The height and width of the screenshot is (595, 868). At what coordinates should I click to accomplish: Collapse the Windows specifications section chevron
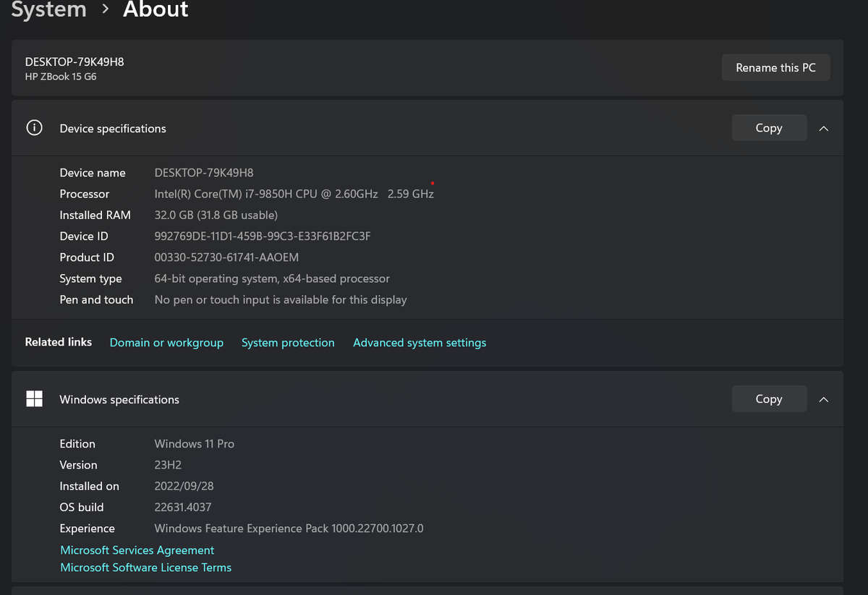coord(823,399)
